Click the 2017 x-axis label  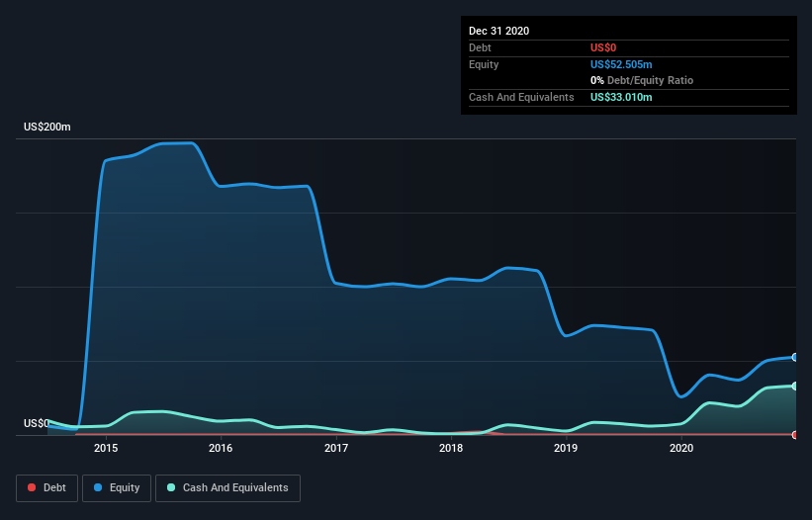click(x=336, y=448)
